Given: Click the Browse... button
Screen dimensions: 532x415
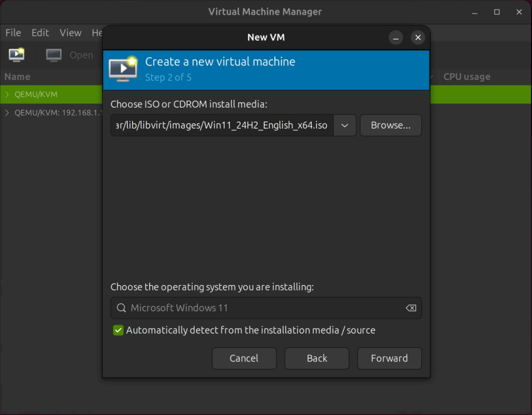Looking at the screenshot, I should (391, 125).
